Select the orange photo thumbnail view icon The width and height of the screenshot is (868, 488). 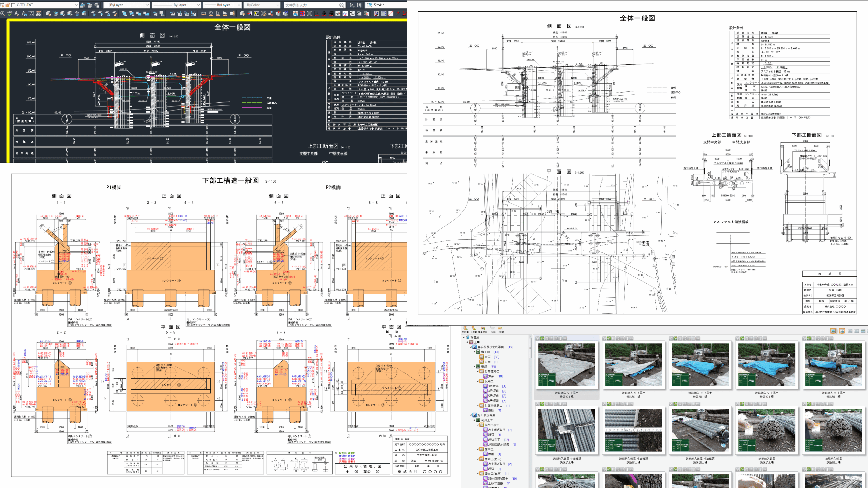pyautogui.click(x=833, y=331)
